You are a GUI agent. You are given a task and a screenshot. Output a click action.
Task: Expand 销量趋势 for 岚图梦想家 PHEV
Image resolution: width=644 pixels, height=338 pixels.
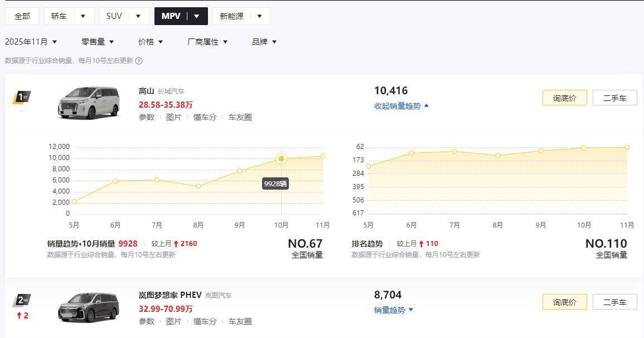click(x=394, y=310)
